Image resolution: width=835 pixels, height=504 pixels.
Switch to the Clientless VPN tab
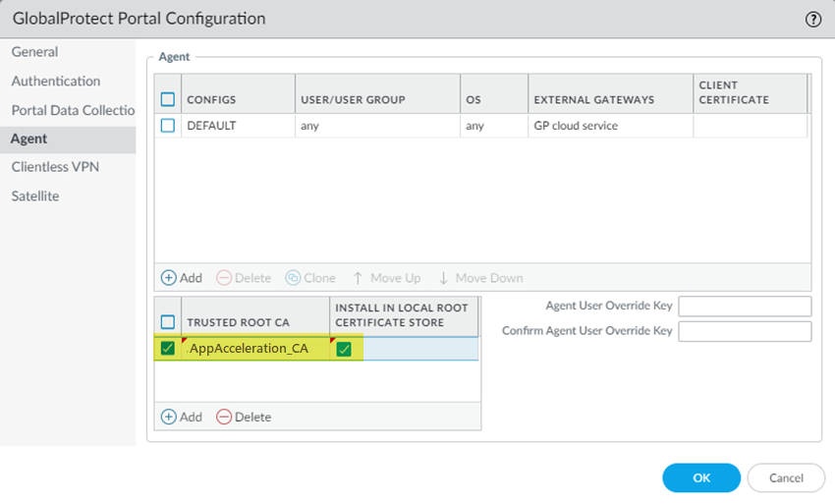click(x=55, y=167)
